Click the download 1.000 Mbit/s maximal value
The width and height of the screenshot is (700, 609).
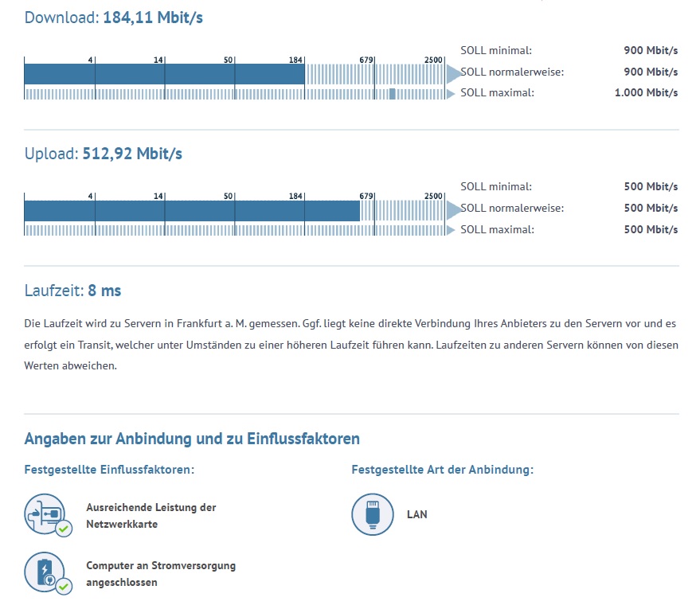(x=646, y=93)
